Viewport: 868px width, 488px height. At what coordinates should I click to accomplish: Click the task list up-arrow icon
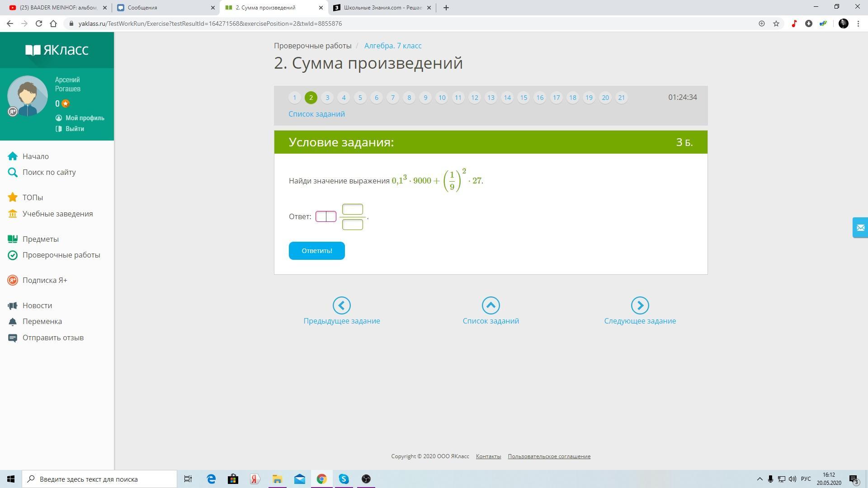[x=491, y=305]
